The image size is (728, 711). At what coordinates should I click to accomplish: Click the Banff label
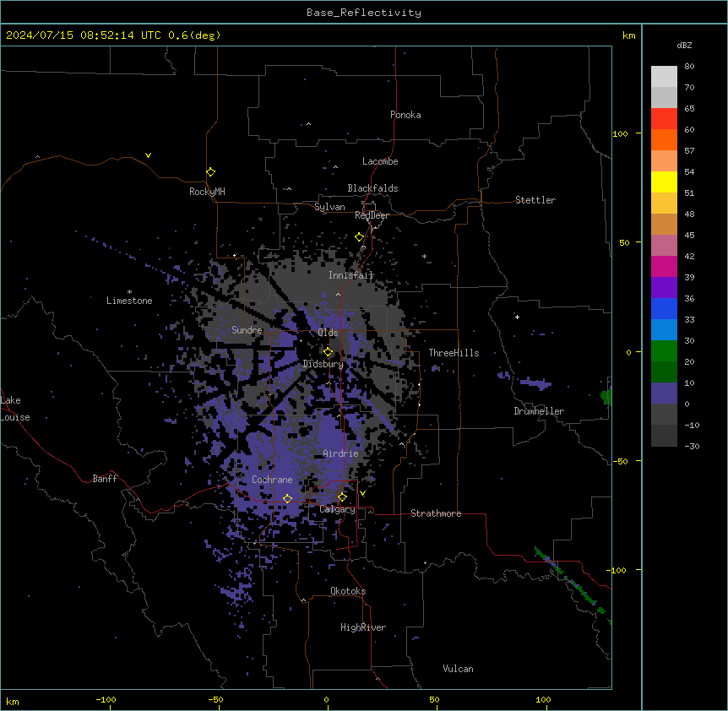point(105,479)
